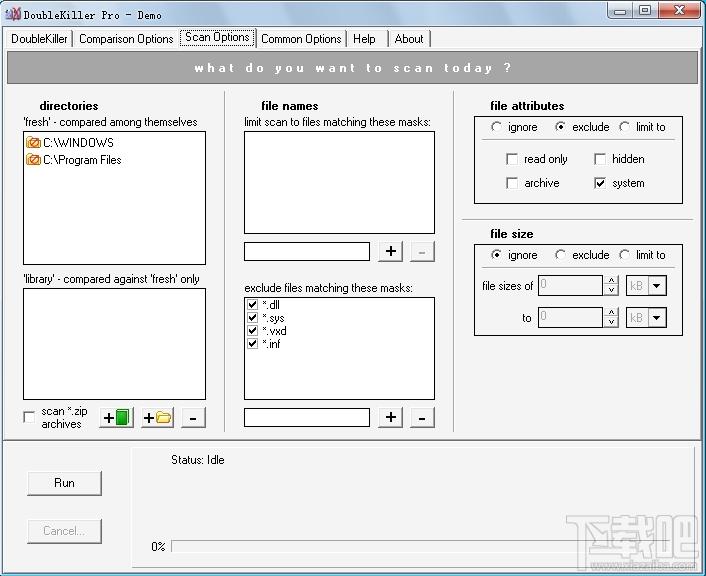The height and width of the screenshot is (576, 706).
Task: Open the Comparison Options tab
Action: point(126,39)
